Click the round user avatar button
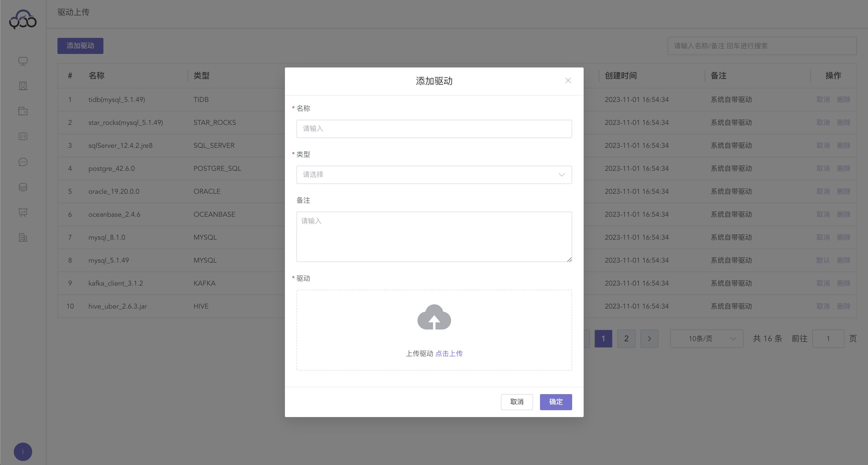The height and width of the screenshot is (465, 868). [23, 452]
